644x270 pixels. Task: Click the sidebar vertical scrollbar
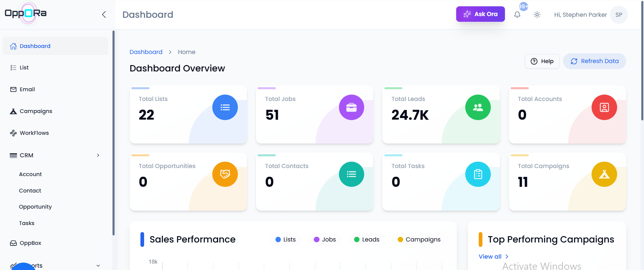coord(114,133)
